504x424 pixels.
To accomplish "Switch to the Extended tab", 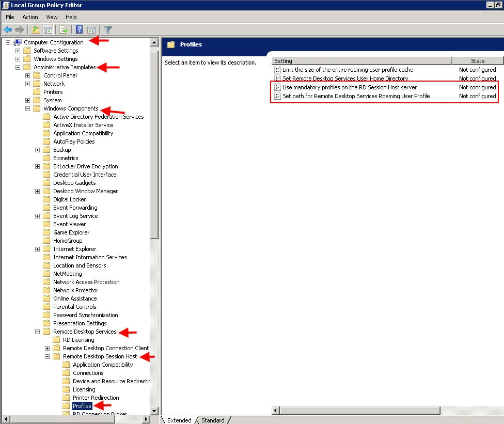I will click(179, 420).
